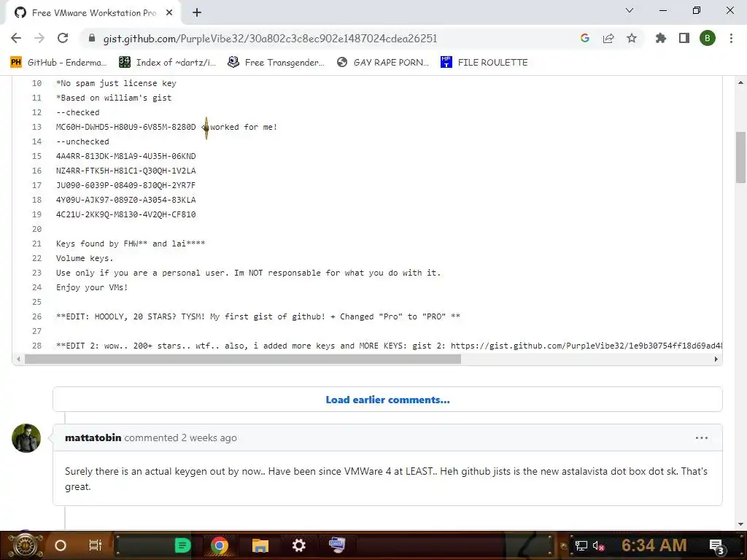
Task: Click the key text 4Y09U-AJK97-089Z0-A3054-83KLA
Action: click(x=125, y=200)
